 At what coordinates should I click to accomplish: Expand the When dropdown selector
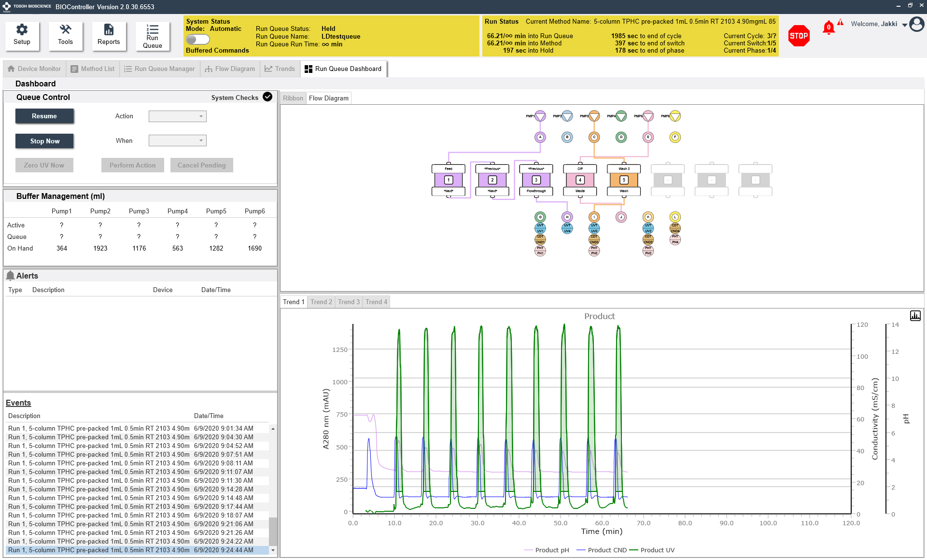point(201,140)
